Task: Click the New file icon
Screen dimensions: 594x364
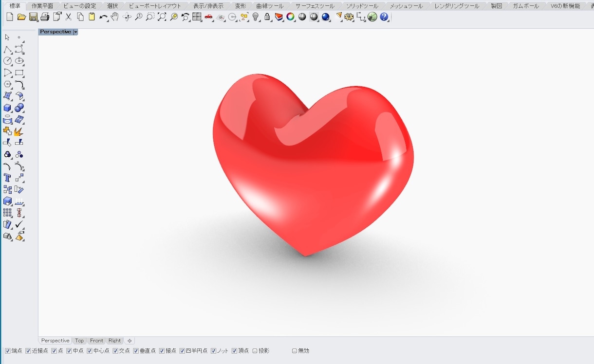Action: pos(10,17)
